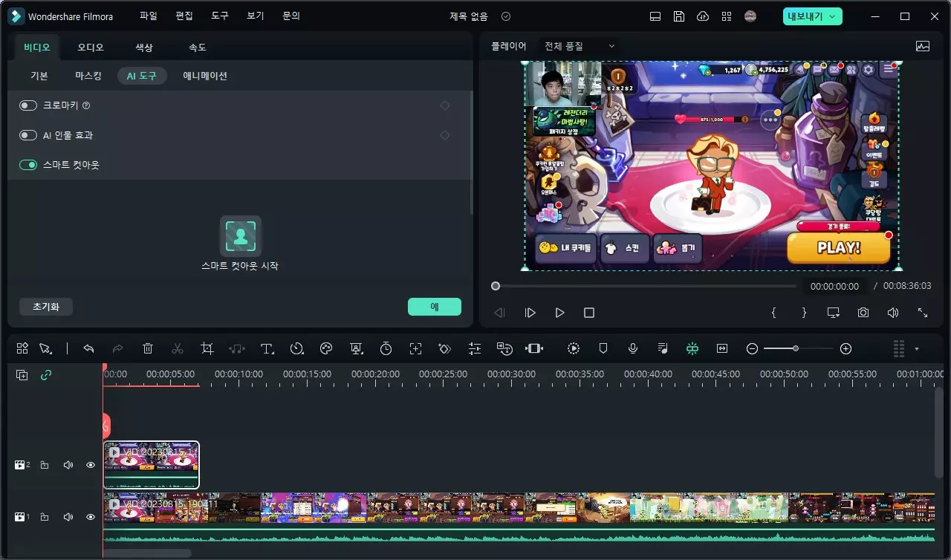
Task: Click the trash delete icon in toolbar
Action: tap(148, 348)
